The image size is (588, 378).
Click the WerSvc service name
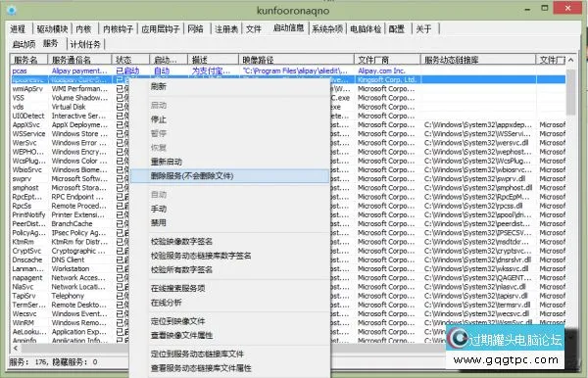pos(24,143)
